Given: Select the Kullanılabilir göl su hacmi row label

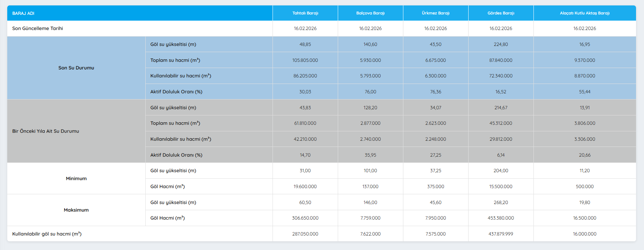Looking at the screenshot, I should pos(47,234).
